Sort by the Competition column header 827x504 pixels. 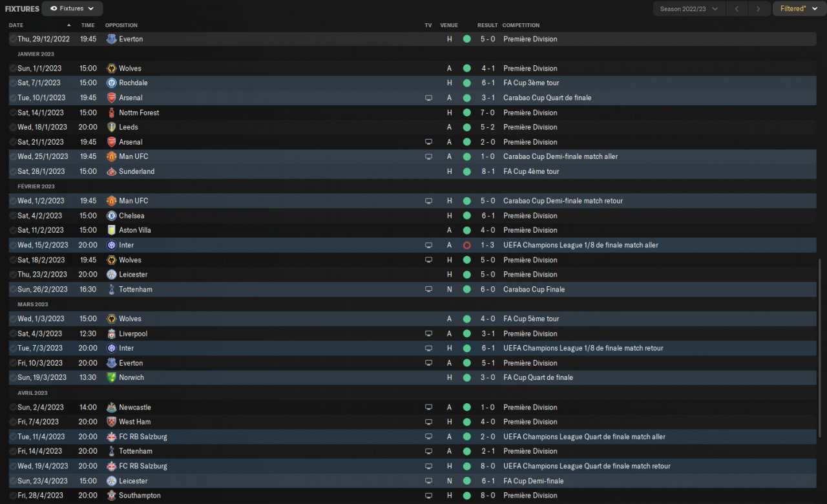click(521, 25)
